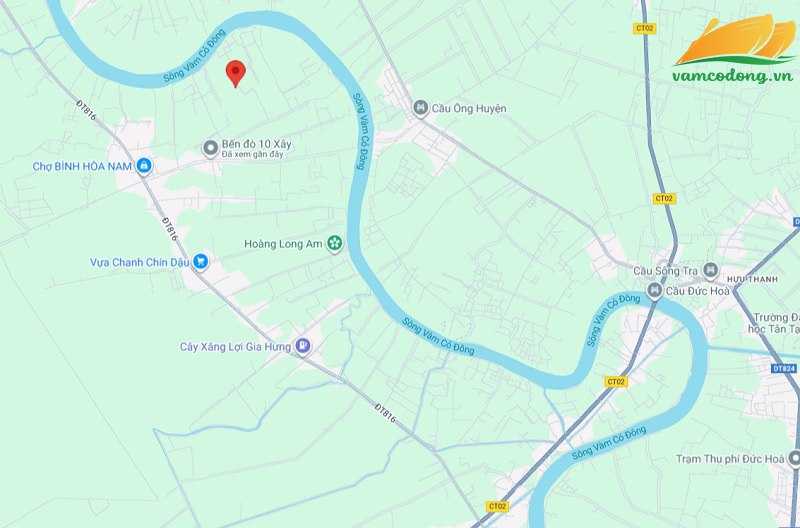The height and width of the screenshot is (528, 800).
Task: Click the Cầu Ông Huyện text label
Action: (x=469, y=108)
